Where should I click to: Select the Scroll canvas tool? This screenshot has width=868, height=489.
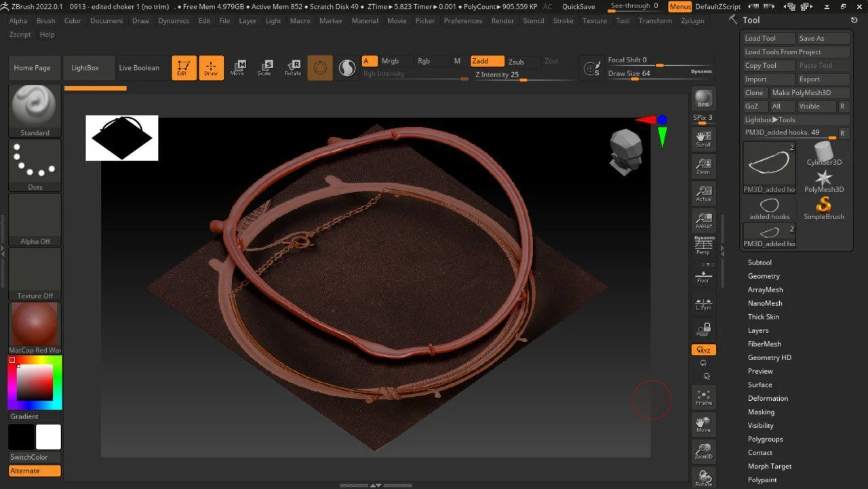click(x=703, y=138)
